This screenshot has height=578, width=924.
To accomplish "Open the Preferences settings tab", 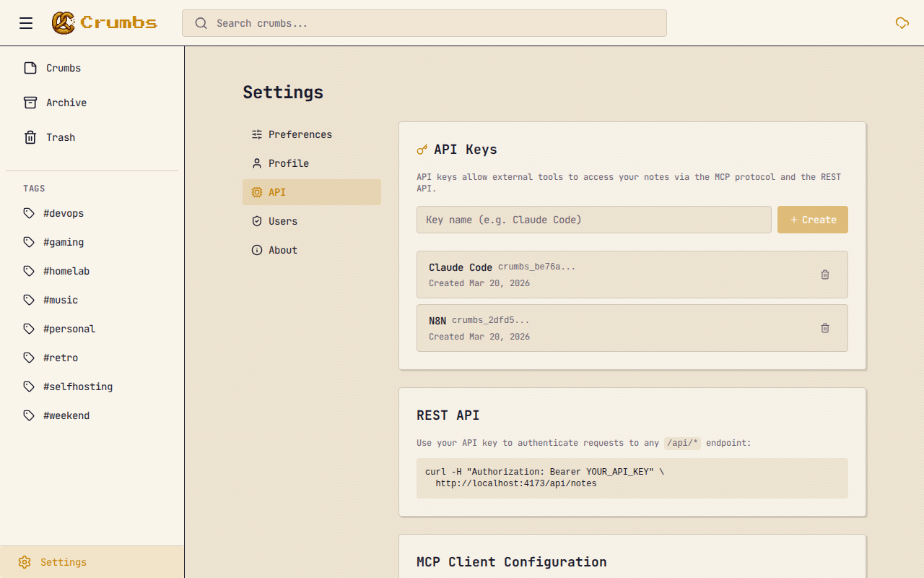I will pyautogui.click(x=312, y=134).
